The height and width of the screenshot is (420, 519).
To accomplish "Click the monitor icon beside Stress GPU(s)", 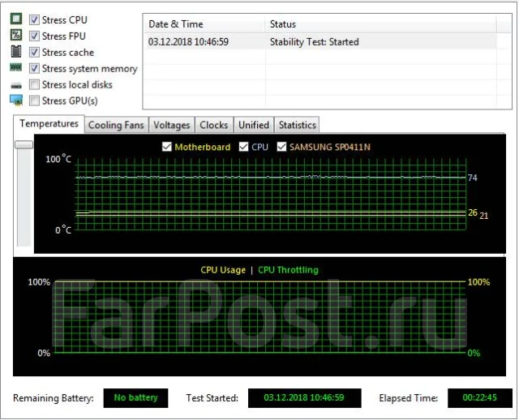I will [16, 100].
